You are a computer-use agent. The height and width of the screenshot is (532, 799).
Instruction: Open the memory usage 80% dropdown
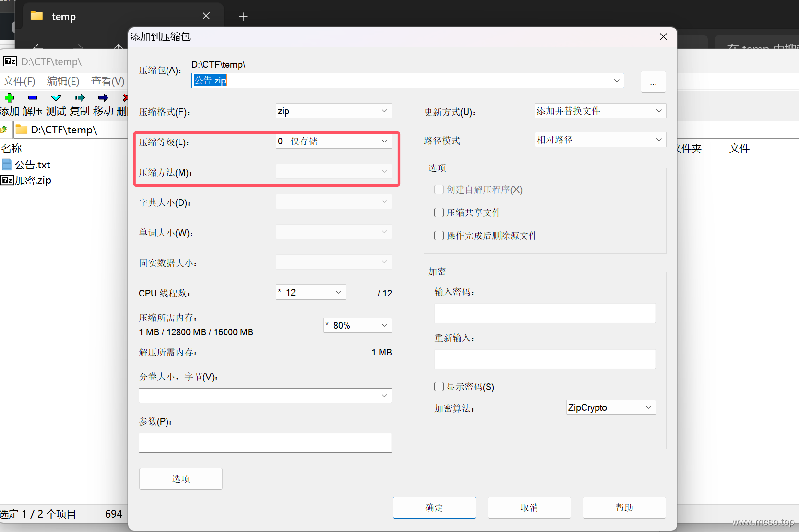pos(358,325)
